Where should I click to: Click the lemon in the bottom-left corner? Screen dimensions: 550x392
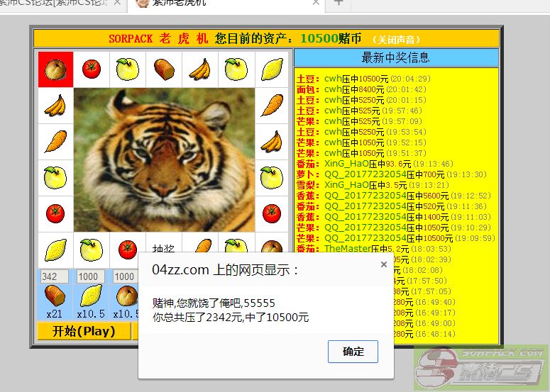click(x=55, y=250)
